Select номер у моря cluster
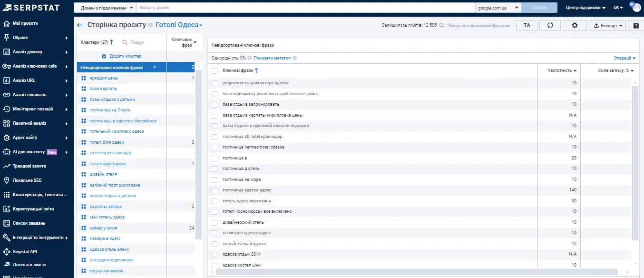This screenshot has width=644, height=278. click(x=103, y=228)
